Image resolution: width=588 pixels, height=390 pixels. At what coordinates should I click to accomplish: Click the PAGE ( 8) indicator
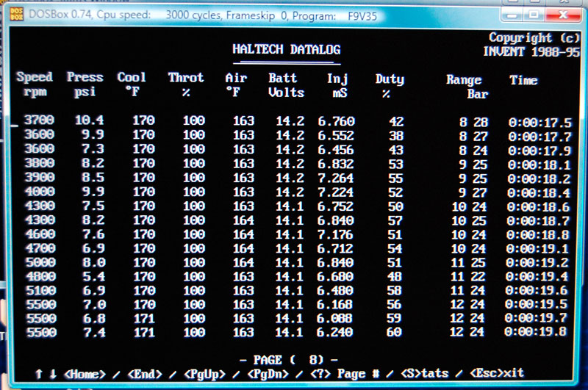pyautogui.click(x=289, y=360)
